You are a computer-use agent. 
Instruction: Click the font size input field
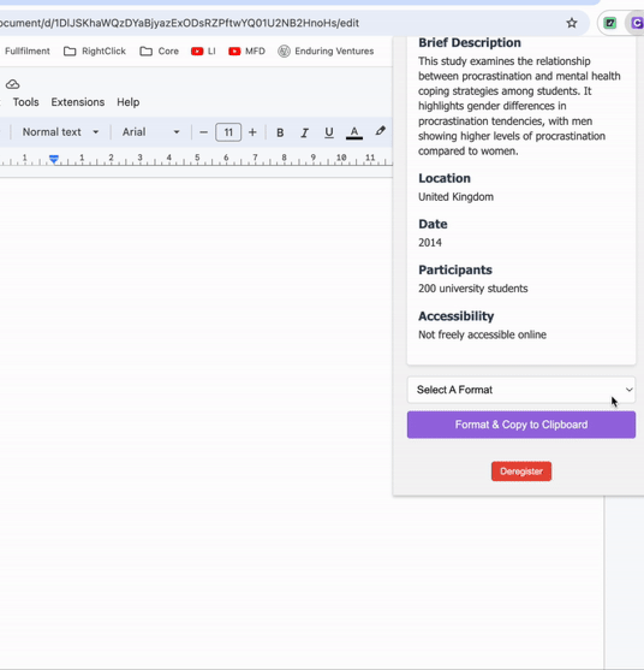(x=228, y=133)
